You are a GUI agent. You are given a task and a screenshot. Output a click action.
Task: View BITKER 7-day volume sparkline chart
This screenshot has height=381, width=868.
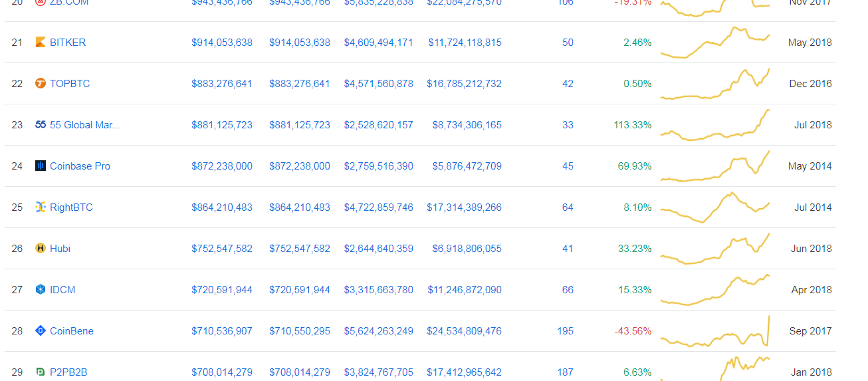(715, 43)
